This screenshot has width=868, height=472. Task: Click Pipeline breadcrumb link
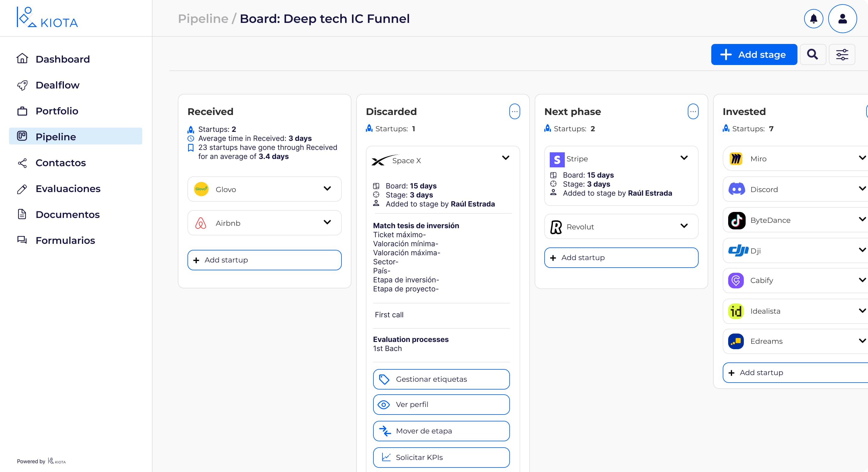coord(203,19)
